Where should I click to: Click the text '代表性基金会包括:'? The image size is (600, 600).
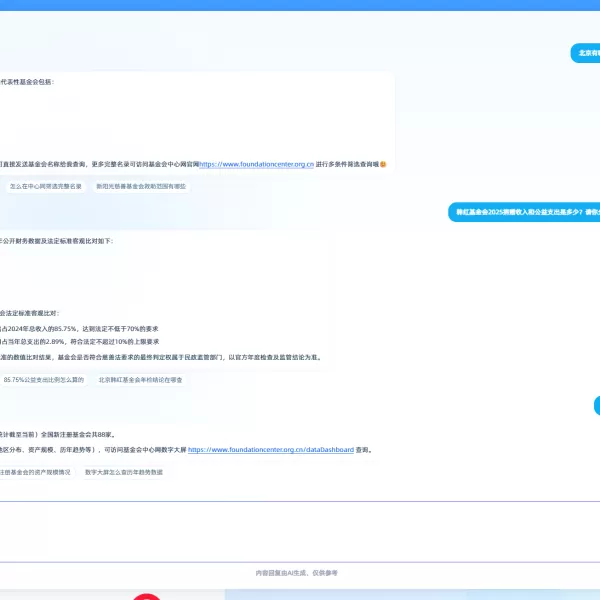point(27,82)
